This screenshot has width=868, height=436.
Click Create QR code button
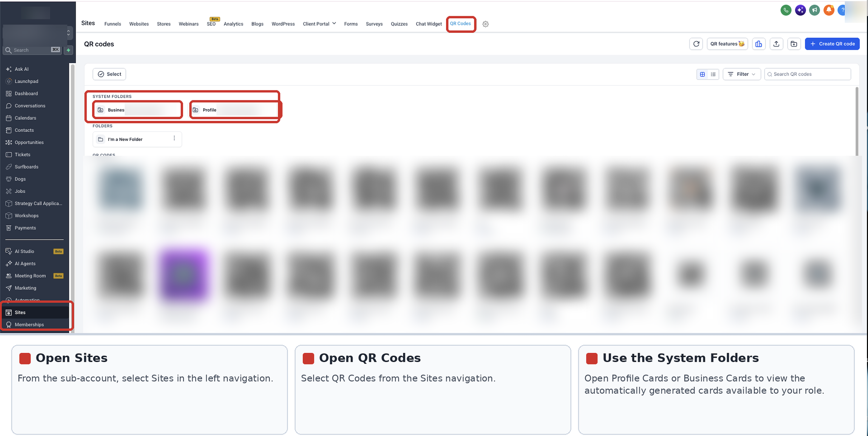point(832,44)
